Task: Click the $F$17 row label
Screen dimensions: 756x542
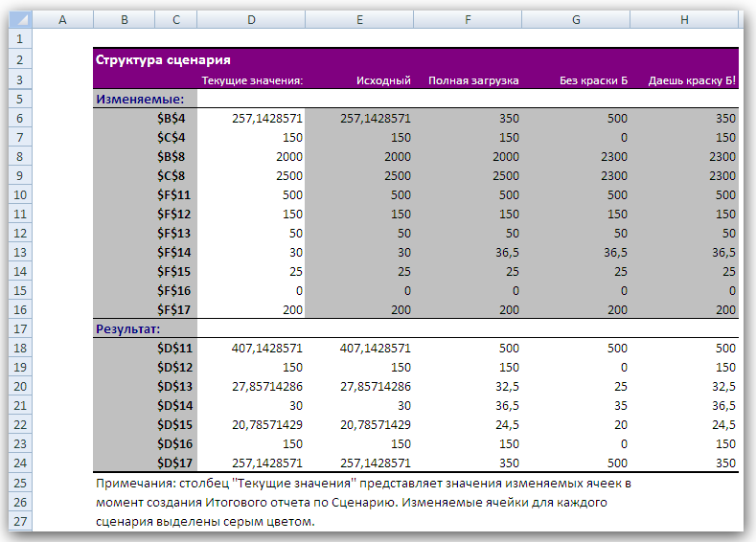Action: click(173, 310)
